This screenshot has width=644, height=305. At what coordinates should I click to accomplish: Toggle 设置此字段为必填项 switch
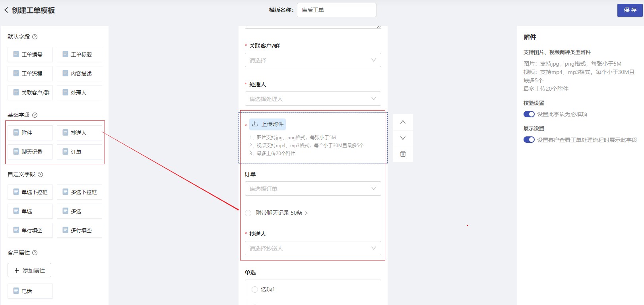click(x=529, y=114)
